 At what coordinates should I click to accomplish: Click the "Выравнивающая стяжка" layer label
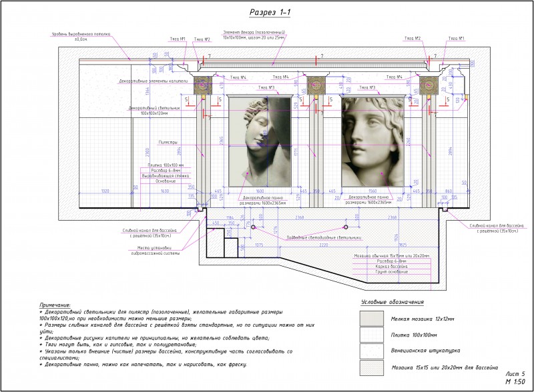click(x=166, y=176)
